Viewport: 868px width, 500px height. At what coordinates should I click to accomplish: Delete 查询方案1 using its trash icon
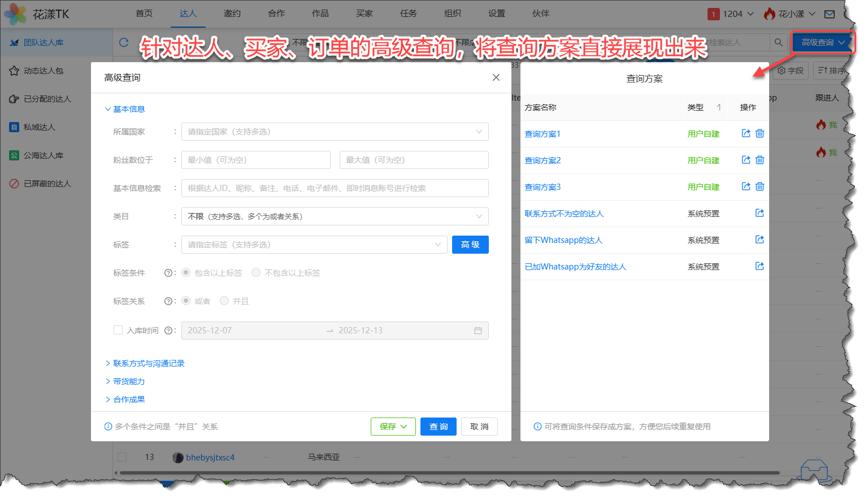pyautogui.click(x=759, y=133)
